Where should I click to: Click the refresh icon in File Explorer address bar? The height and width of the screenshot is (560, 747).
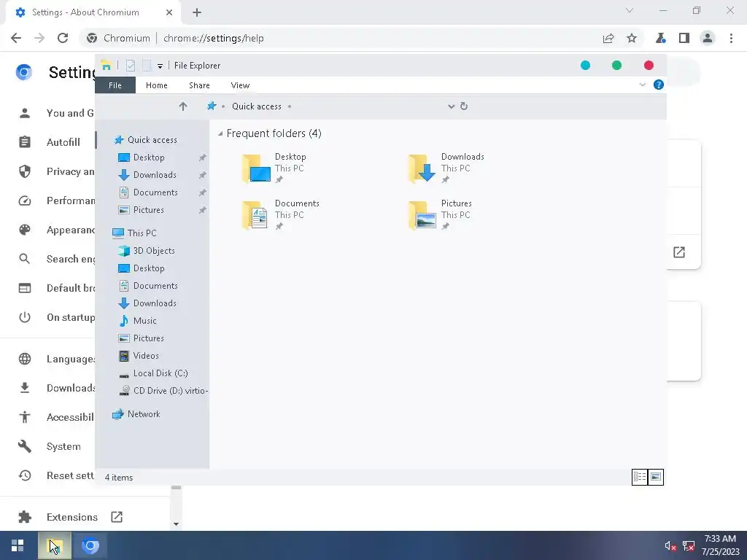click(x=463, y=106)
